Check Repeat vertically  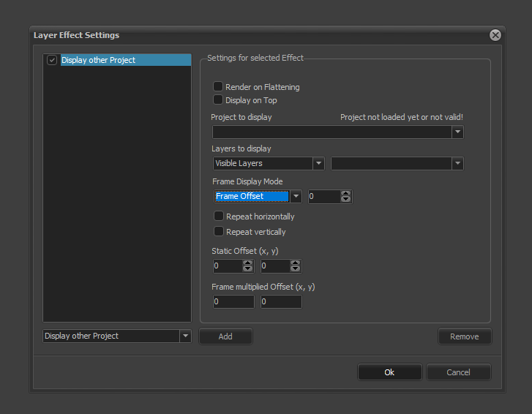point(218,231)
